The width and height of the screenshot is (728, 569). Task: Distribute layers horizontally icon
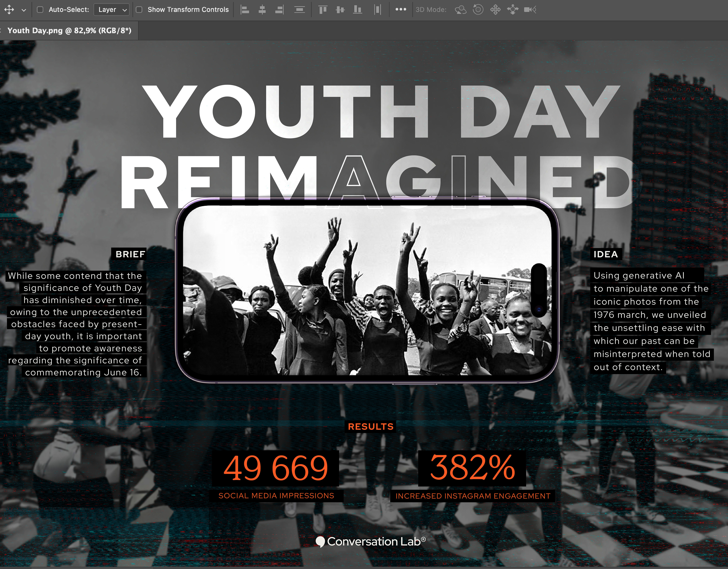click(x=378, y=10)
